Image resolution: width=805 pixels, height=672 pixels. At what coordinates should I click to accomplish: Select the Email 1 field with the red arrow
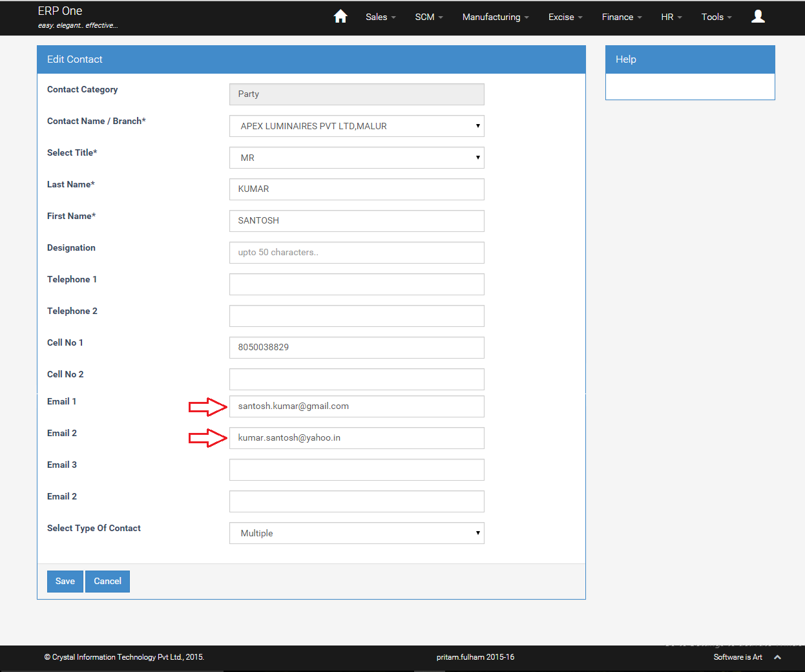point(357,406)
